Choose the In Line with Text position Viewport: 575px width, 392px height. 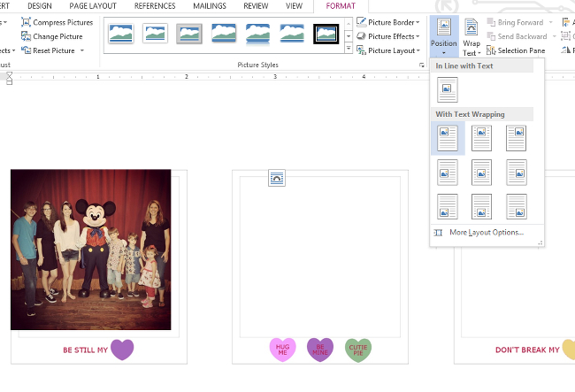tap(448, 89)
